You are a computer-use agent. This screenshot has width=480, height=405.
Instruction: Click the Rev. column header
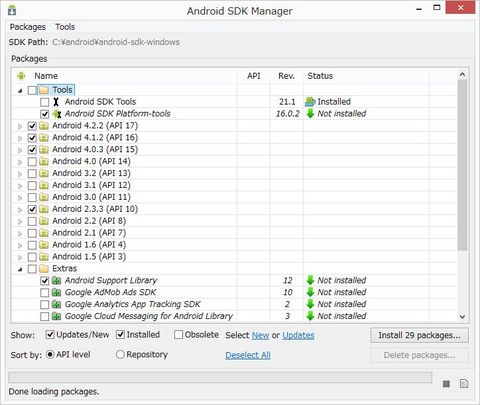coord(287,76)
